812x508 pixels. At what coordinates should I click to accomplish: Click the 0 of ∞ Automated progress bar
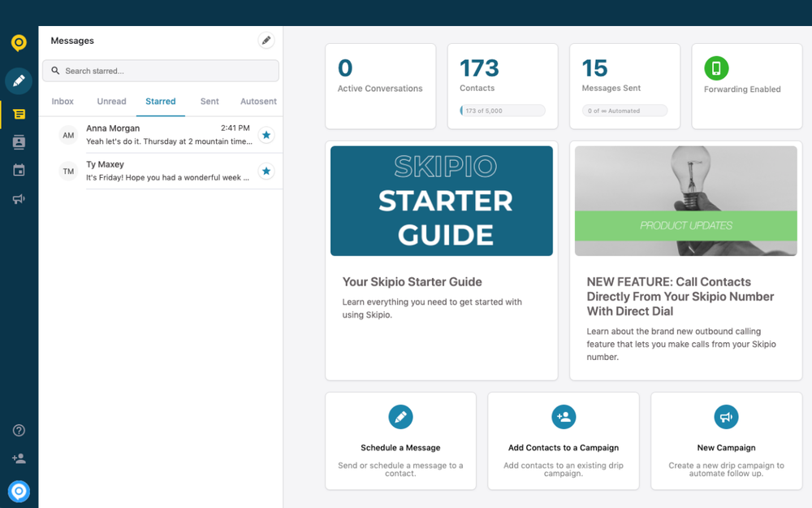624,111
